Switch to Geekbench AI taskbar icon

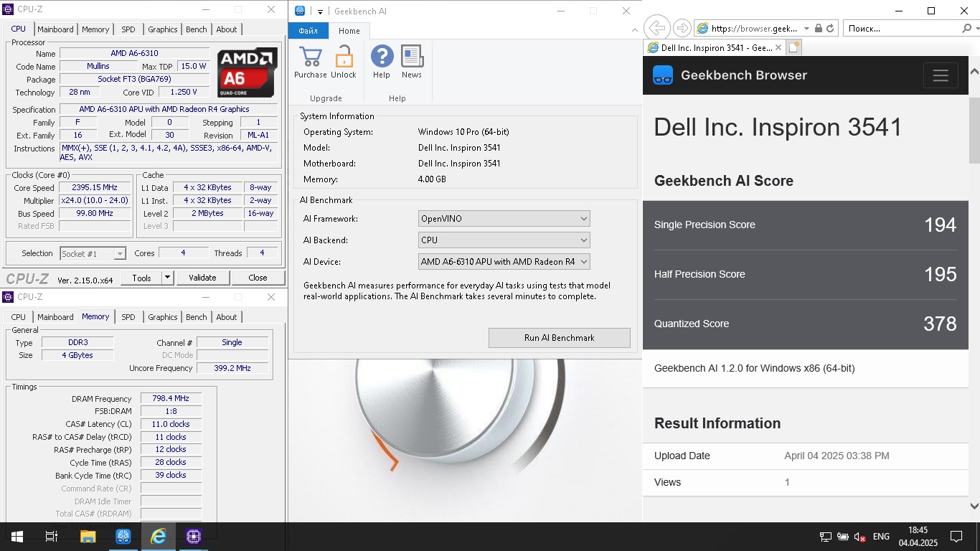(123, 537)
